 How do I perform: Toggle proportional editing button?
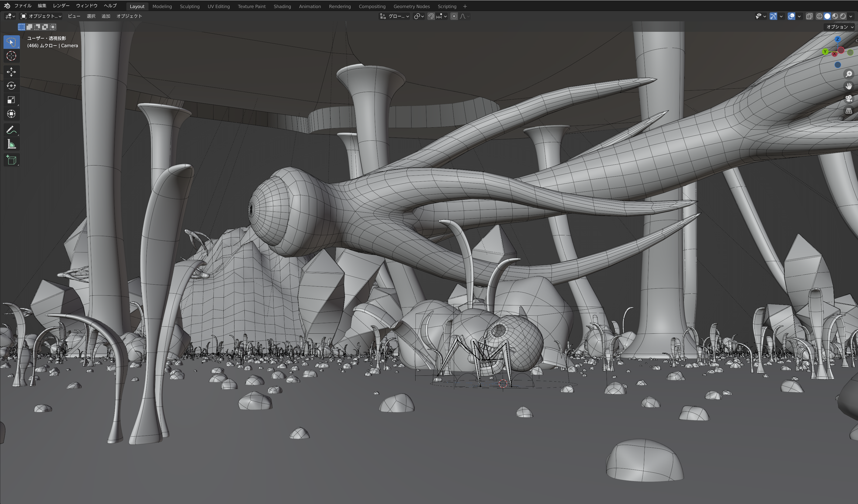coord(454,16)
